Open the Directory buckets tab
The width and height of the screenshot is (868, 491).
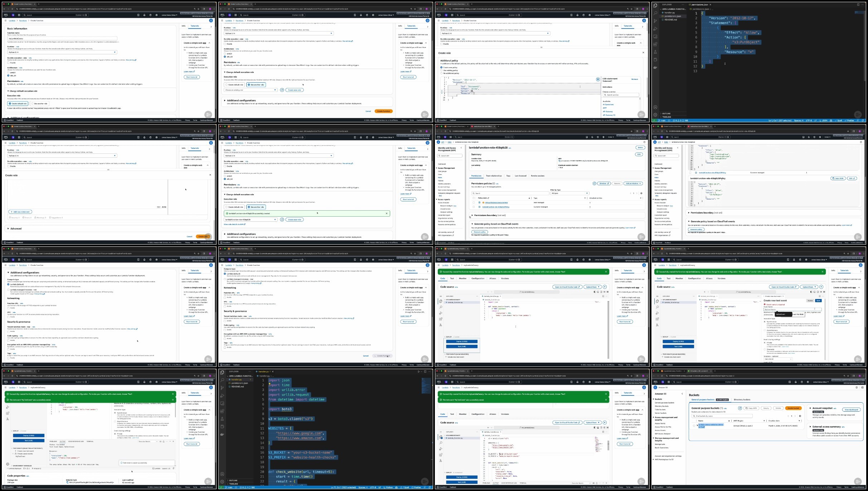742,399
